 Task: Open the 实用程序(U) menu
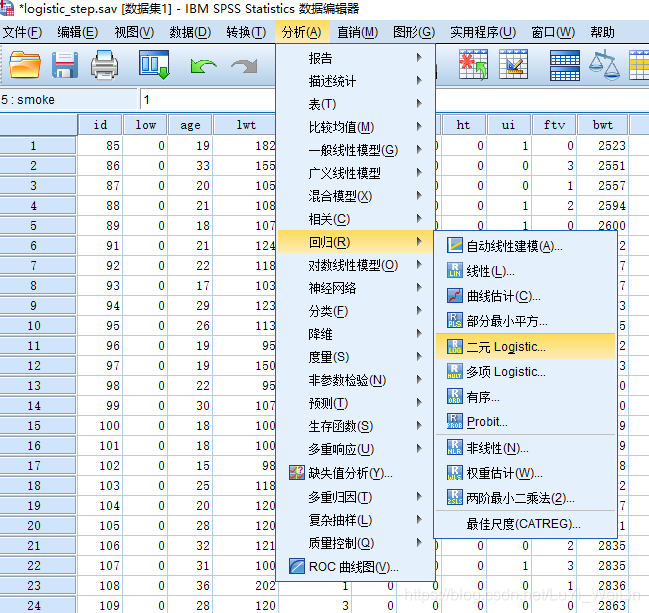pos(483,32)
